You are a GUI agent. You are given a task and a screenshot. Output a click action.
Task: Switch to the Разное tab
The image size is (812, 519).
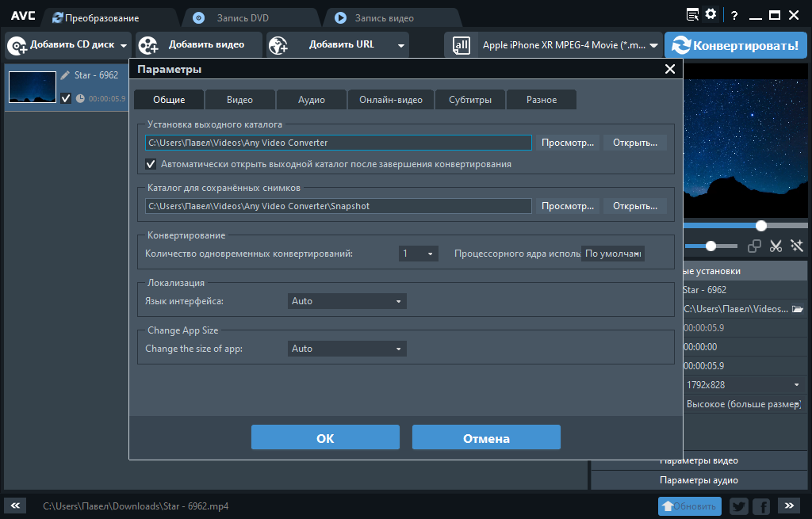(x=542, y=100)
